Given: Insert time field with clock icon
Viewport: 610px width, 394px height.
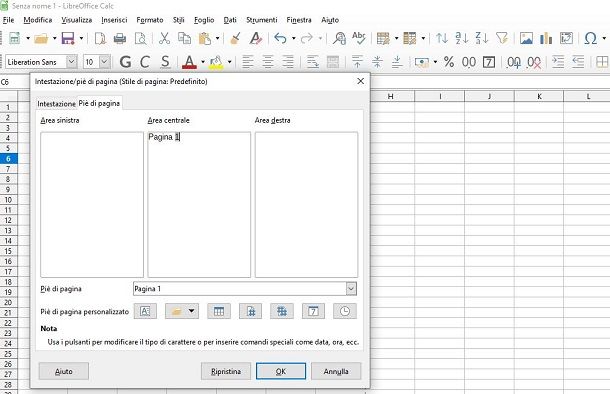Looking at the screenshot, I should click(x=345, y=311).
